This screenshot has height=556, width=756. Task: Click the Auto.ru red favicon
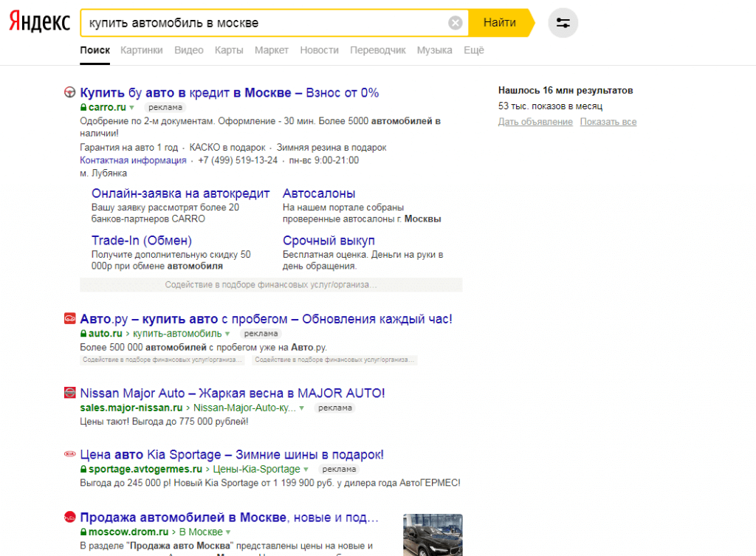pos(70,319)
